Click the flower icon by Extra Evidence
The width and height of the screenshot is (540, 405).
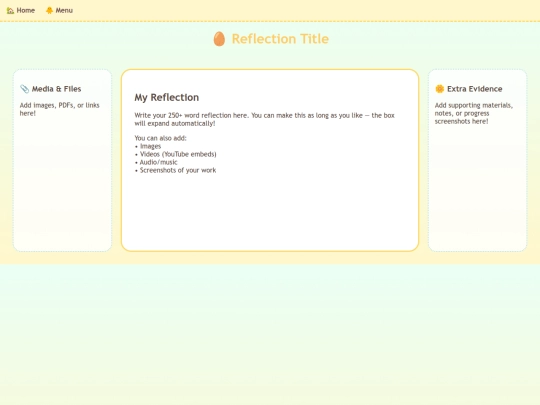[439, 89]
